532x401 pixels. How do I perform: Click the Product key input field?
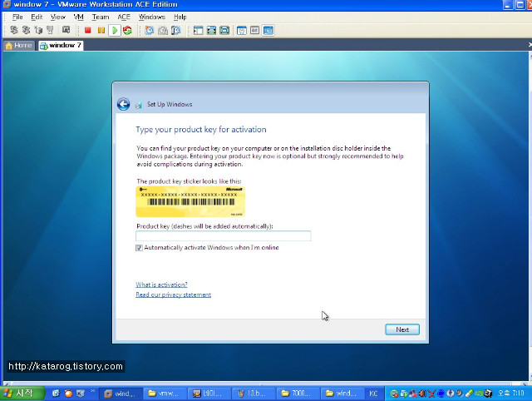pos(224,235)
